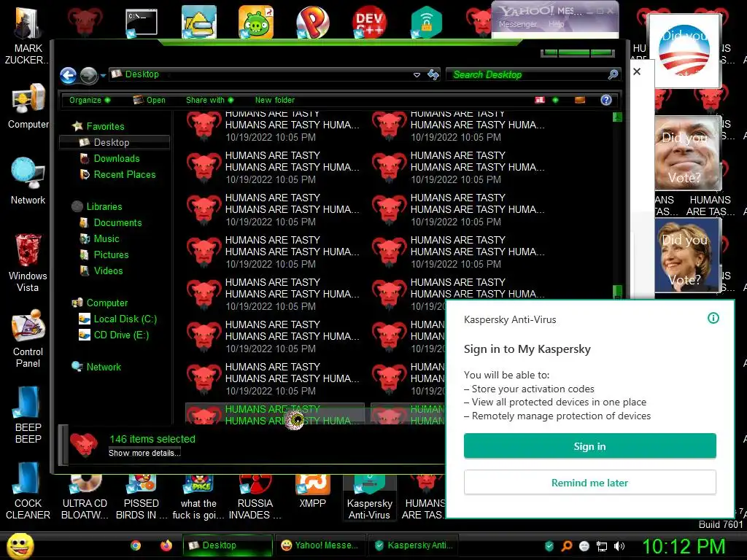Screen dimensions: 747x560
Task: Switch to Kaspersky Anti-Virus taskbar button
Action: pos(414,545)
